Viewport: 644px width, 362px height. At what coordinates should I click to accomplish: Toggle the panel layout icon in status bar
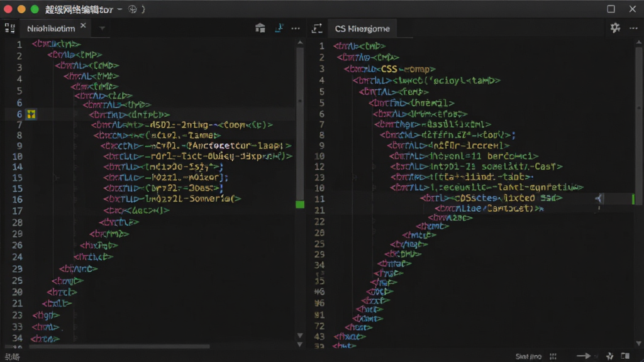pyautogui.click(x=626, y=356)
